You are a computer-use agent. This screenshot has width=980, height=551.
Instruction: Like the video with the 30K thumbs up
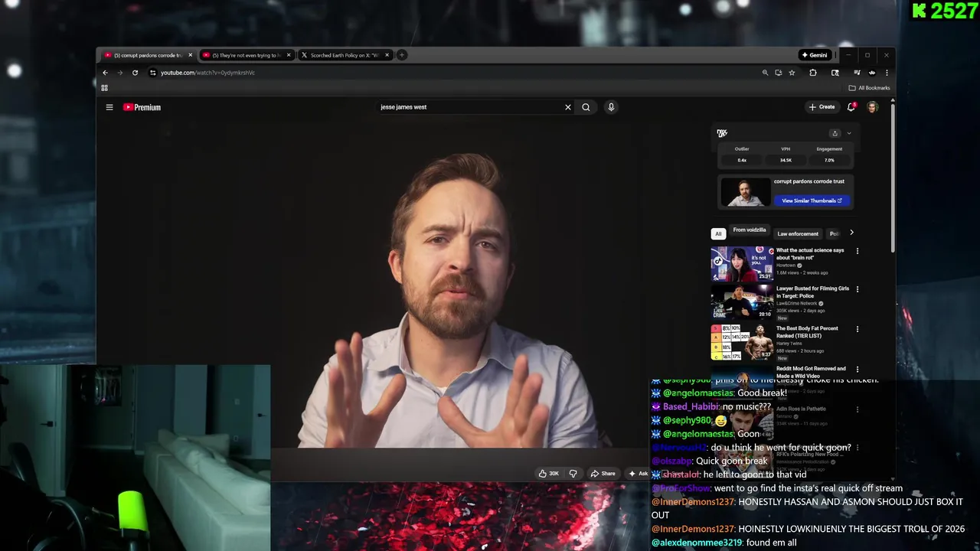pos(548,474)
